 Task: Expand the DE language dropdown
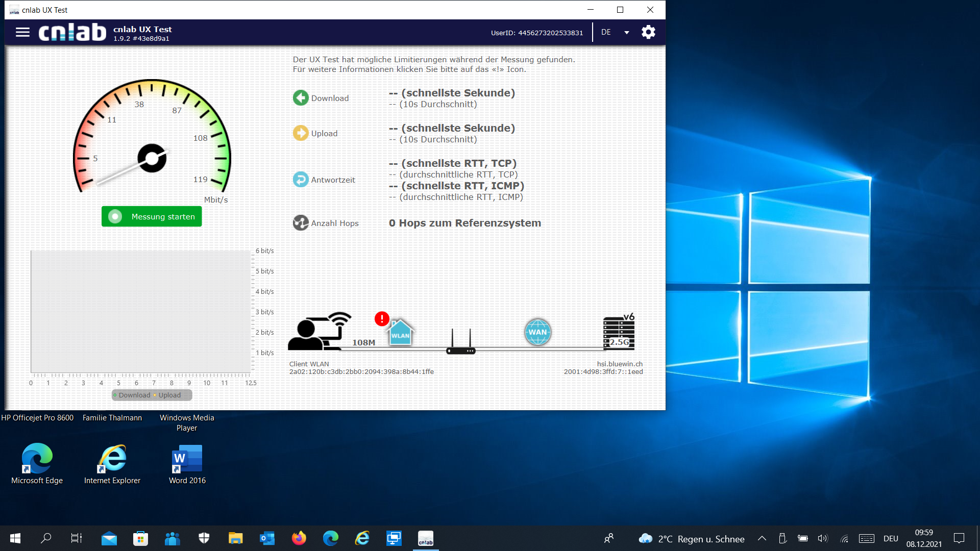(x=626, y=32)
